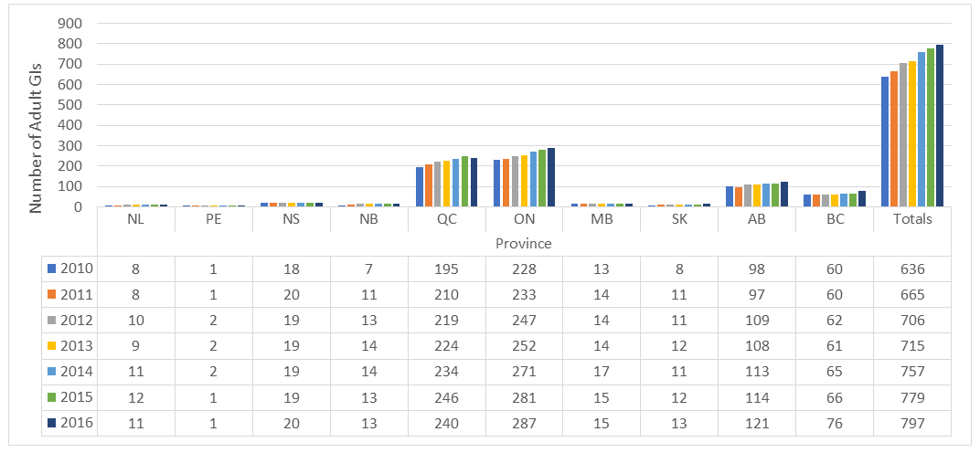The height and width of the screenshot is (453, 980).
Task: Click the ON province column header
Action: (523, 219)
